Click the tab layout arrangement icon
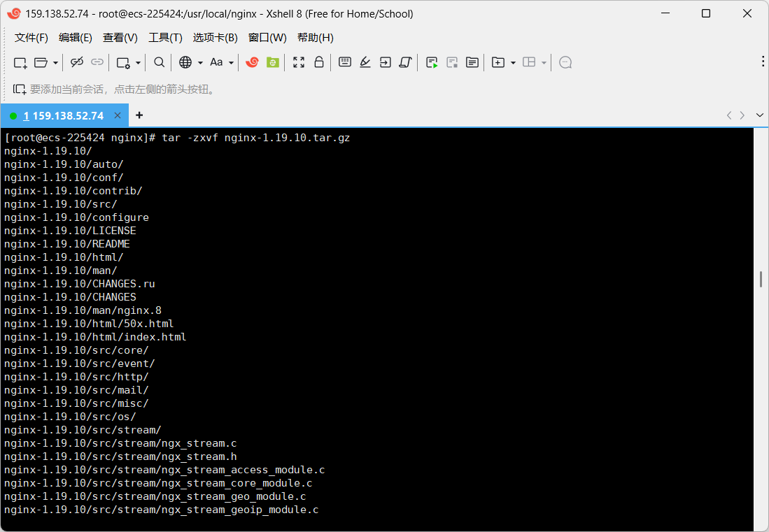 529,62
